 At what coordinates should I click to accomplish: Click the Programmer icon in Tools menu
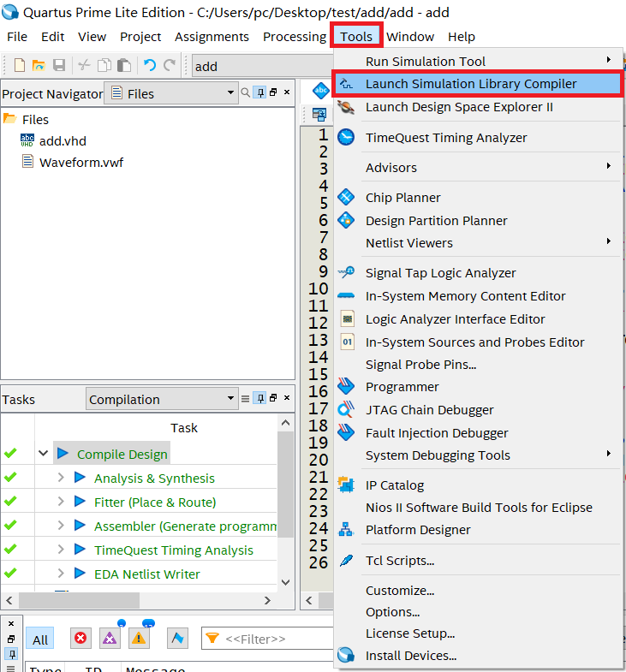click(x=346, y=386)
